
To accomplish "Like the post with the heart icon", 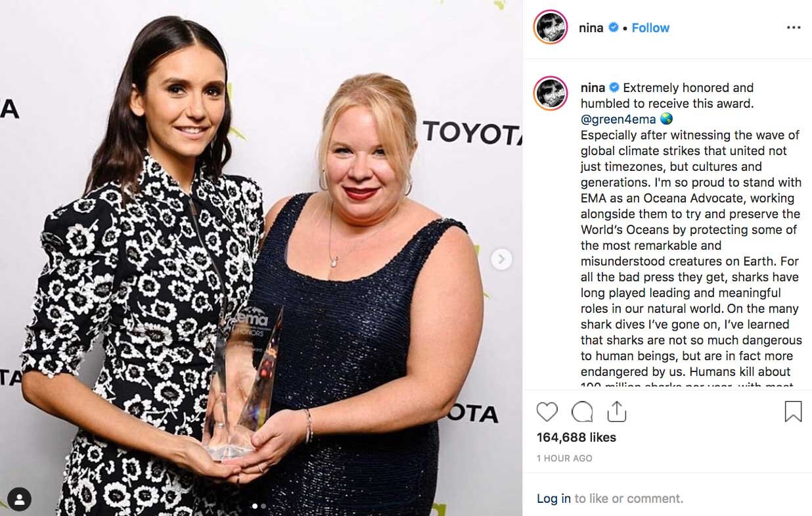I will coord(547,411).
